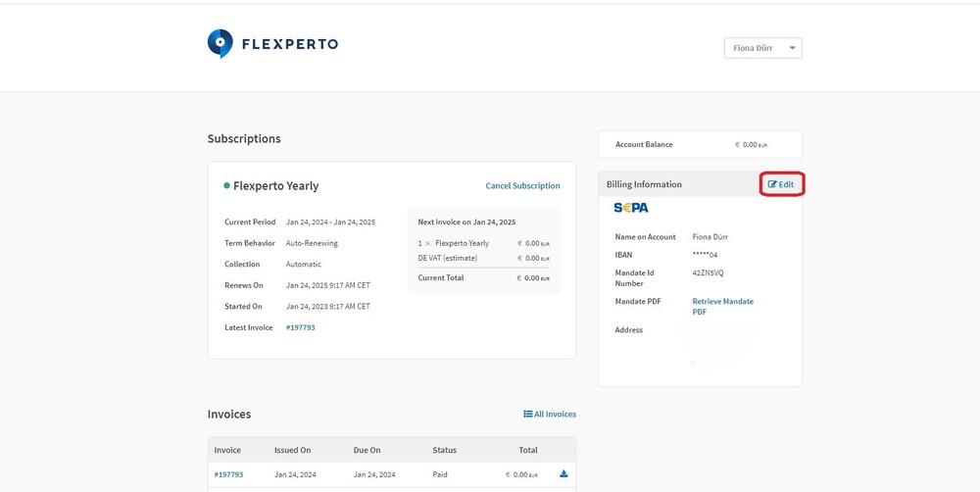
Task: Click the Flexperto Yearly subscription title
Action: click(x=275, y=186)
